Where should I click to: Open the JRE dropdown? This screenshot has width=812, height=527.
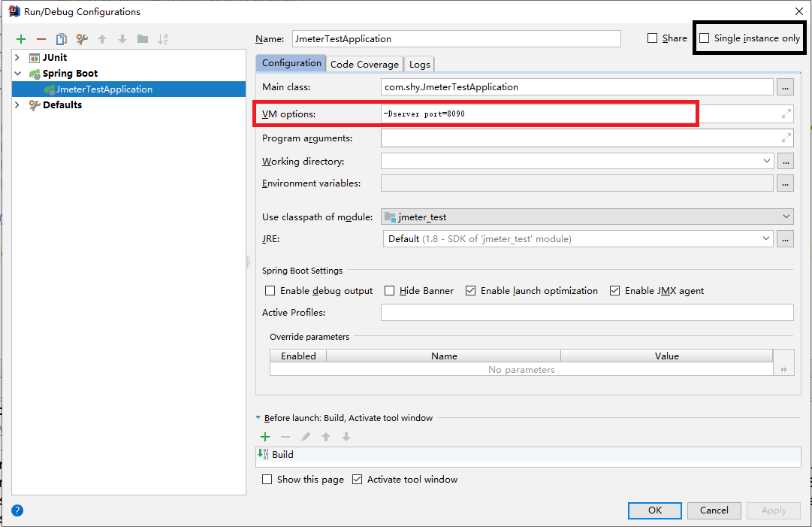(x=766, y=238)
